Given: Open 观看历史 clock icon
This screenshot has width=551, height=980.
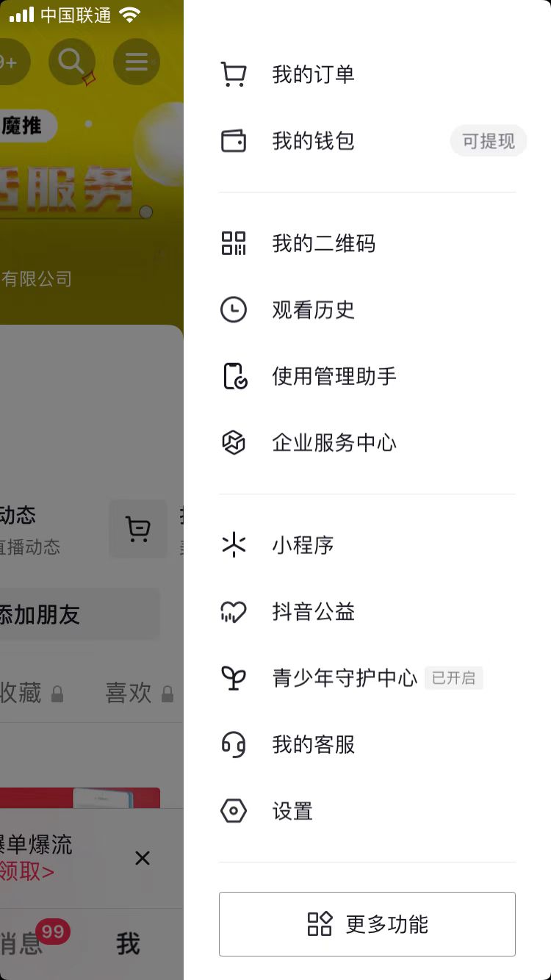Looking at the screenshot, I should pyautogui.click(x=234, y=309).
